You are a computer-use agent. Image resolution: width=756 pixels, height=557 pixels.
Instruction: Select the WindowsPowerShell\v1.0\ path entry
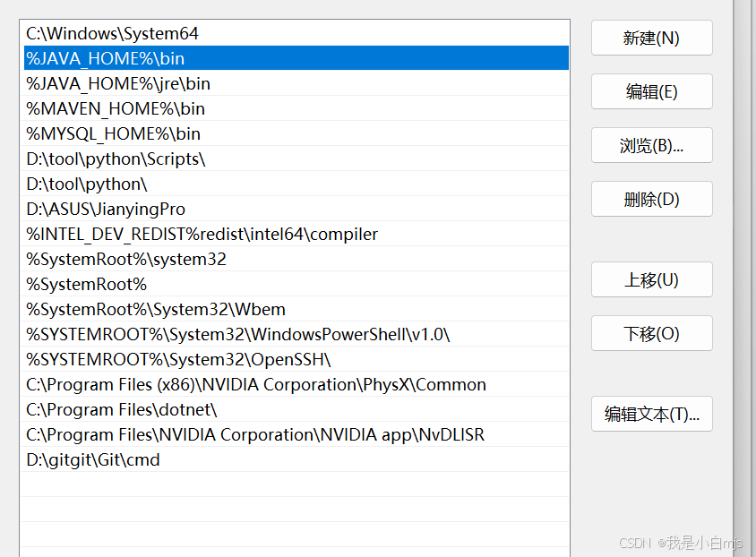coord(295,334)
